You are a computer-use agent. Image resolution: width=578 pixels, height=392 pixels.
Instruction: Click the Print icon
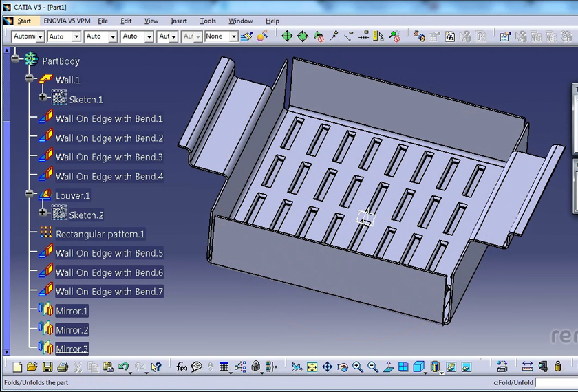63,368
